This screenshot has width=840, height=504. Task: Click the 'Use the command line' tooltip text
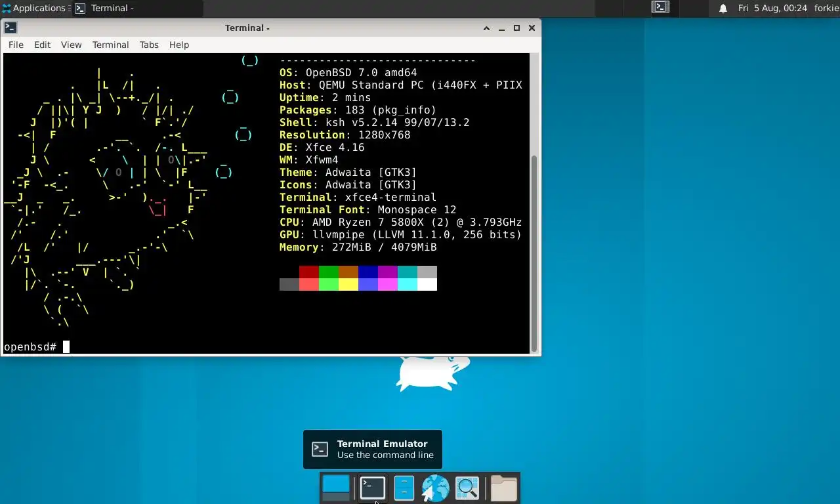pos(385,455)
